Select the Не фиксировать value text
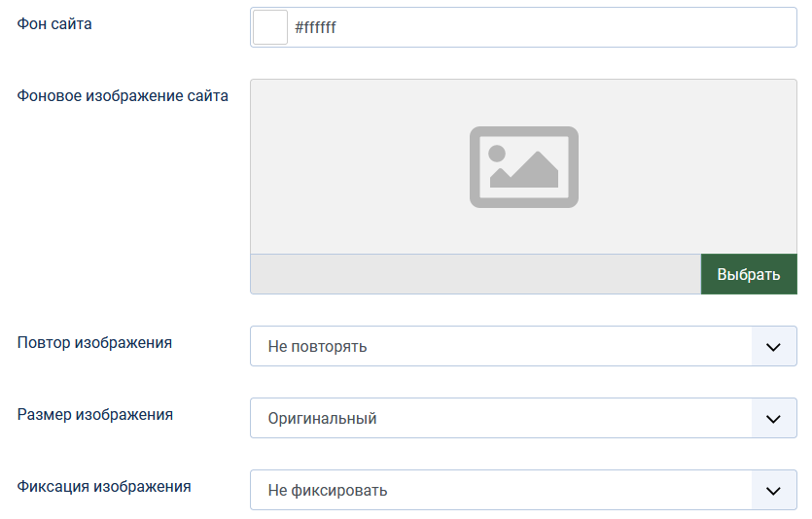Viewport: 812px width, 519px height. click(x=327, y=490)
